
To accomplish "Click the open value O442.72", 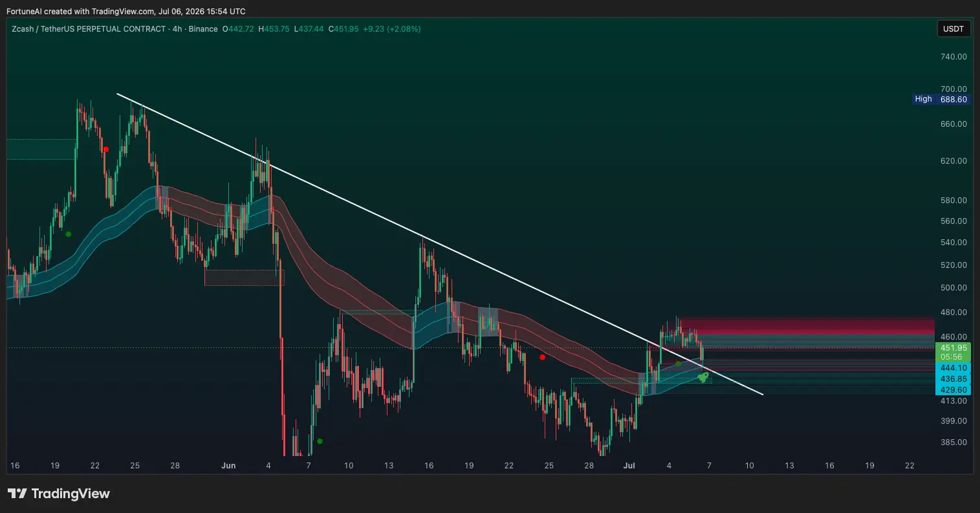I will pyautogui.click(x=239, y=29).
